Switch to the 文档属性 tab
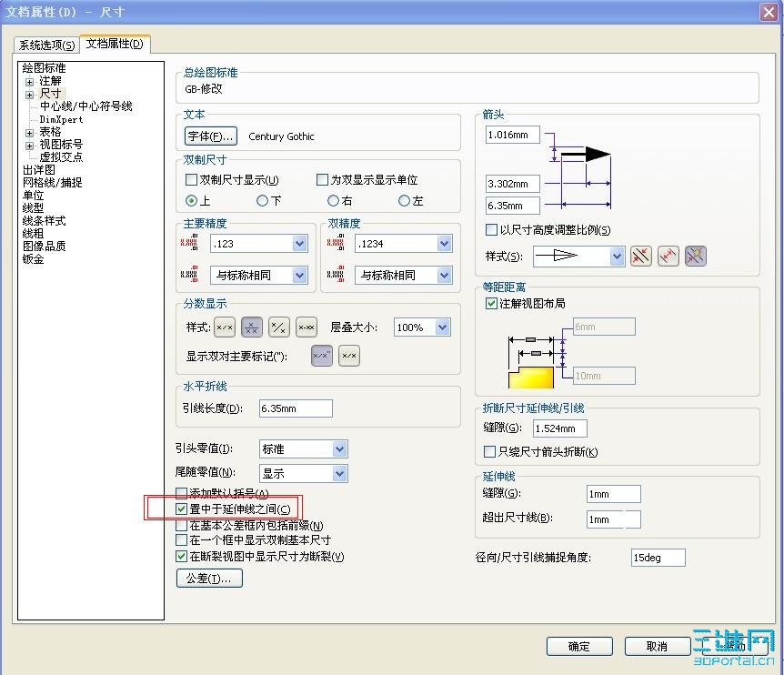Screen dimensions: 784x675 (115, 44)
